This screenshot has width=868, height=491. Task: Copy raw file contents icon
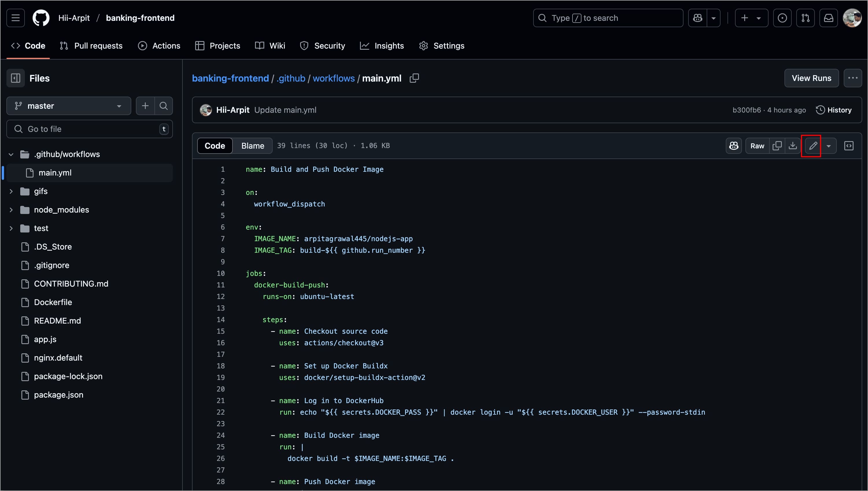(777, 146)
